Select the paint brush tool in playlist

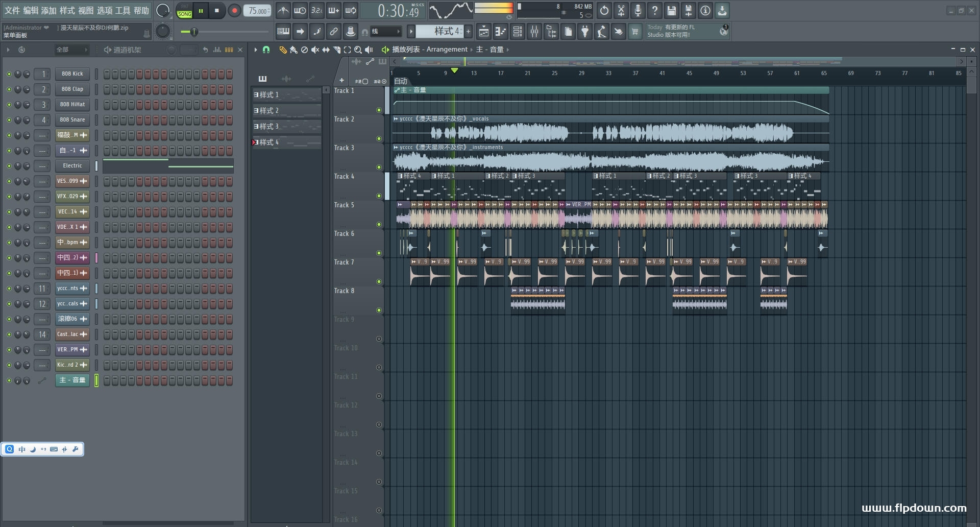(293, 50)
